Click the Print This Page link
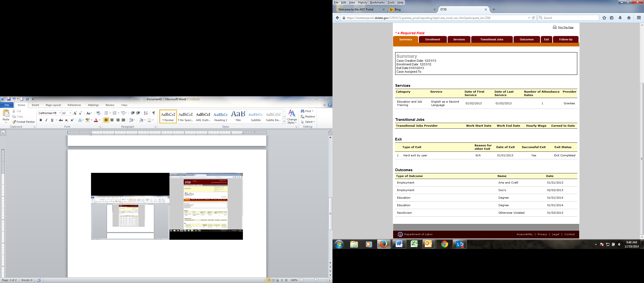The height and width of the screenshot is (283, 644). [x=565, y=27]
